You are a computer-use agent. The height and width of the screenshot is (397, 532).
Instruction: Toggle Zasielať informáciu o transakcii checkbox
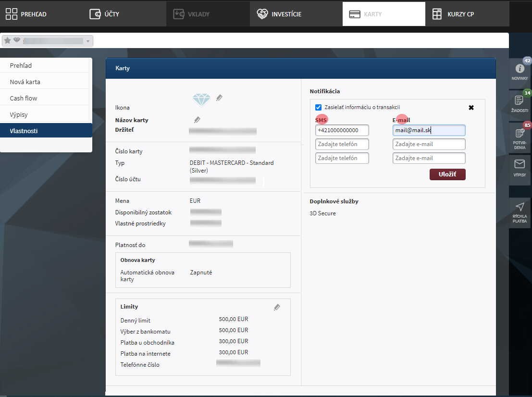tap(318, 107)
